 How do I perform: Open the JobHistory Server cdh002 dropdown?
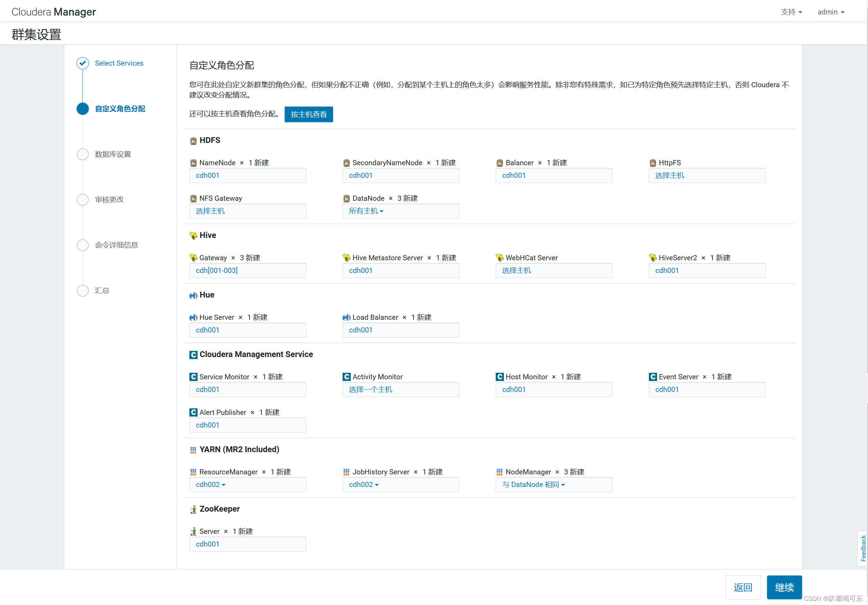[x=364, y=485]
